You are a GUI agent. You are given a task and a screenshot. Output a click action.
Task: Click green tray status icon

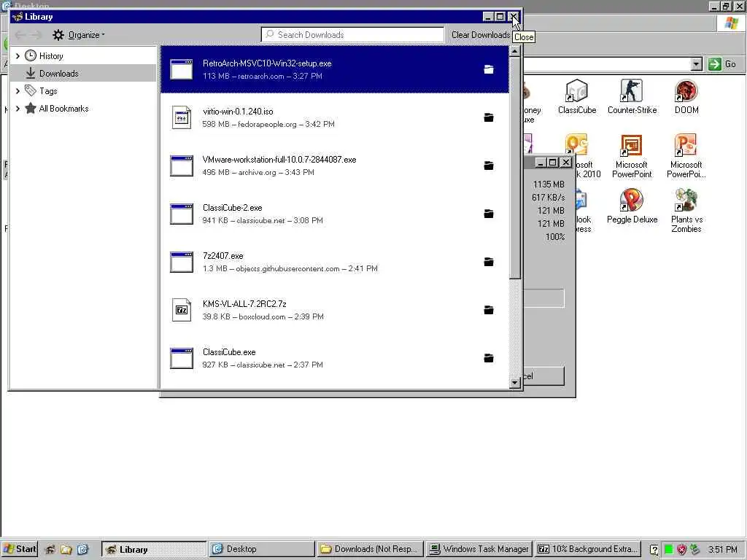tap(668, 550)
